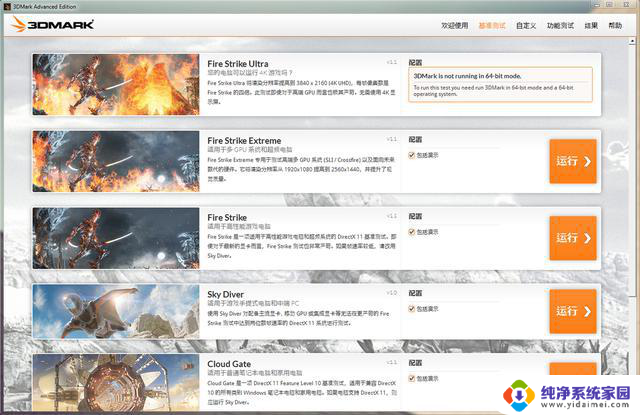
Task: Click the Sky Diver thumbnail image
Action: tap(116, 311)
